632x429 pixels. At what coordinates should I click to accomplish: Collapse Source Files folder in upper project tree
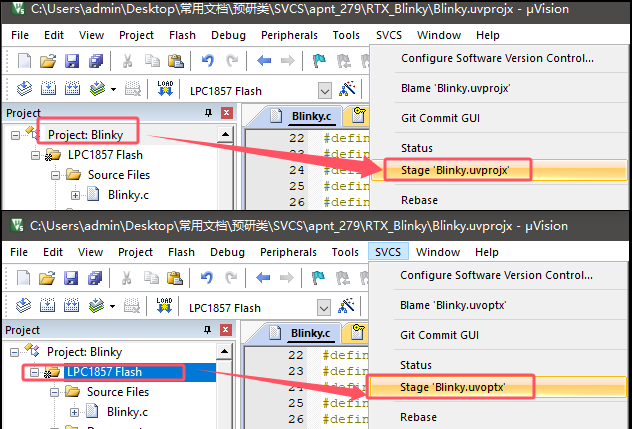[x=57, y=175]
